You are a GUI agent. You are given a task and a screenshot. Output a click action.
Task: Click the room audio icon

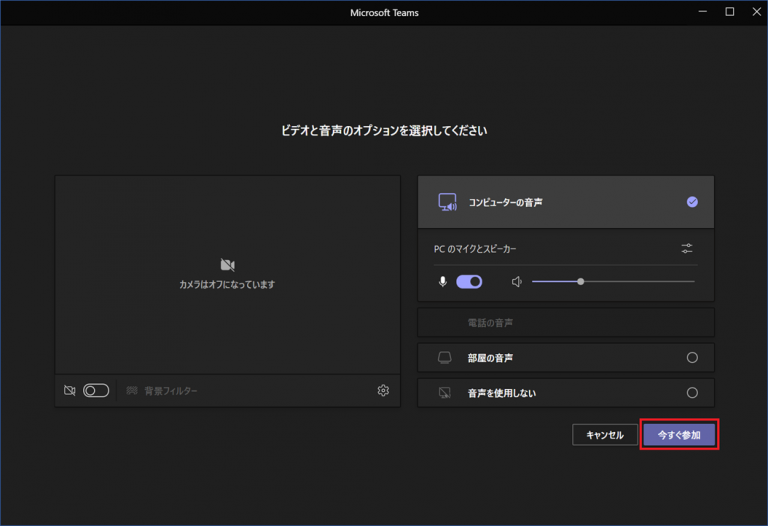(446, 358)
